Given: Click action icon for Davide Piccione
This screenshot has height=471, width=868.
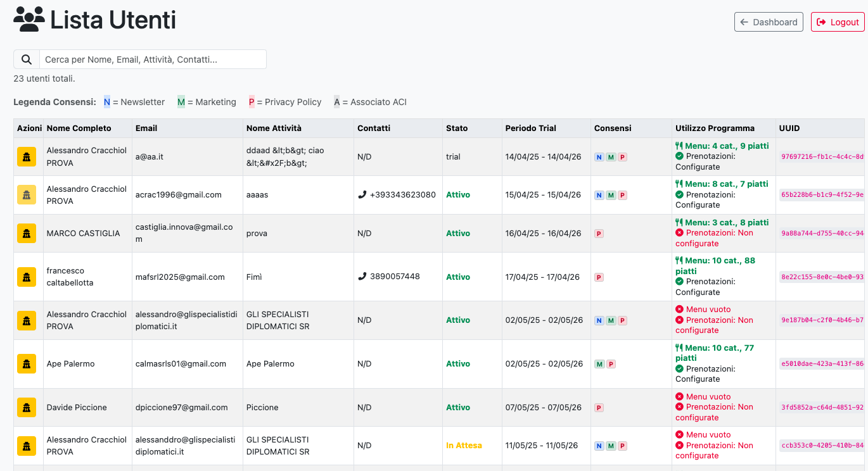Looking at the screenshot, I should click(x=27, y=408).
